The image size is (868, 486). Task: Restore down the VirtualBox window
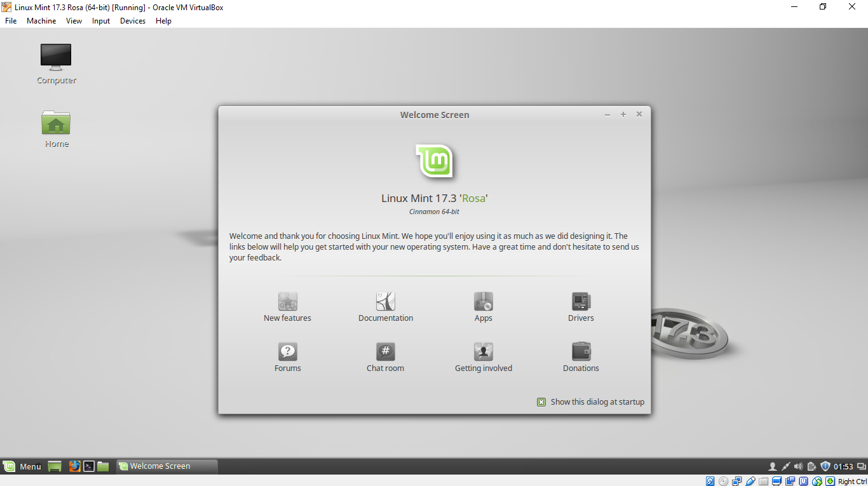(823, 7)
